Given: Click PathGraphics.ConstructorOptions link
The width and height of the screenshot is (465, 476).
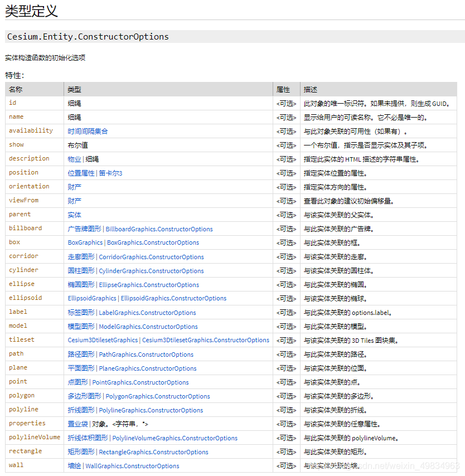Looking at the screenshot, I should pyautogui.click(x=146, y=354).
